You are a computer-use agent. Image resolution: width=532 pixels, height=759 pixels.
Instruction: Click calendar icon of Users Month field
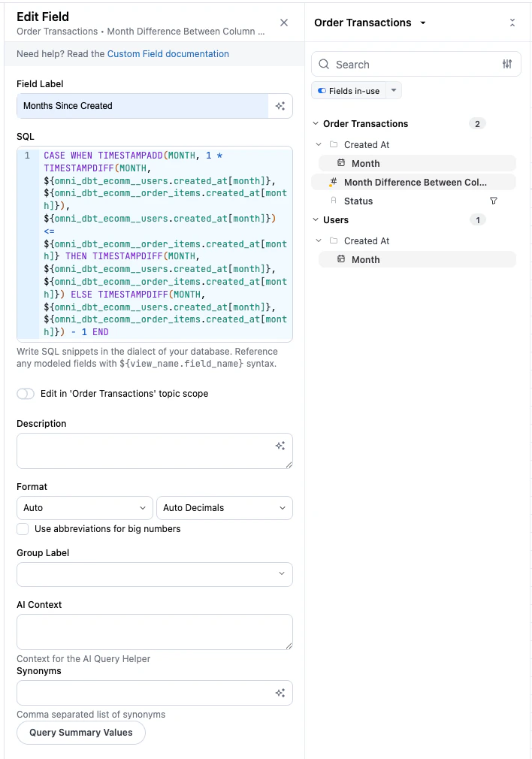[341, 259]
